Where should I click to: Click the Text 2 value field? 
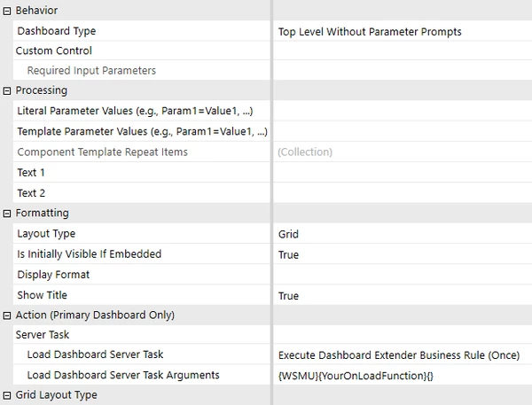403,193
